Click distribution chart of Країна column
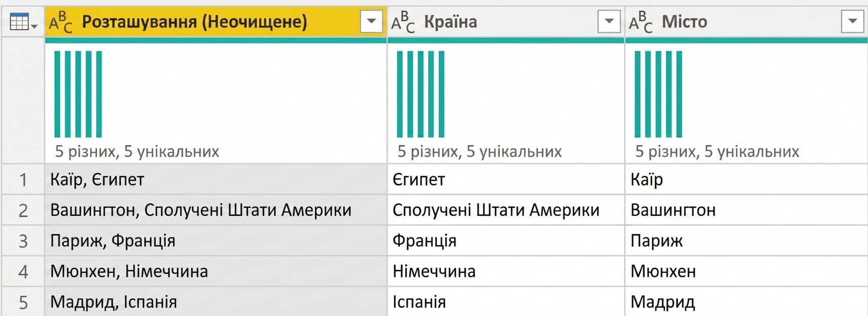This screenshot has height=316, width=868. point(421,94)
